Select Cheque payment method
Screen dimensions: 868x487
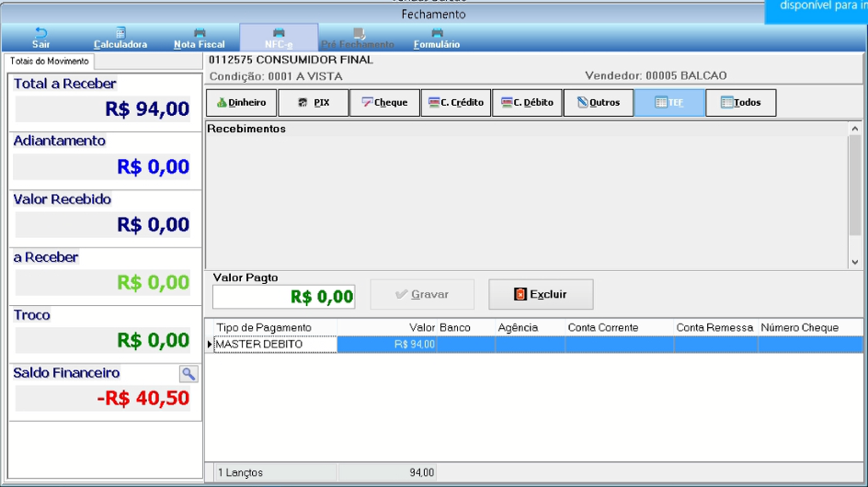tap(384, 102)
